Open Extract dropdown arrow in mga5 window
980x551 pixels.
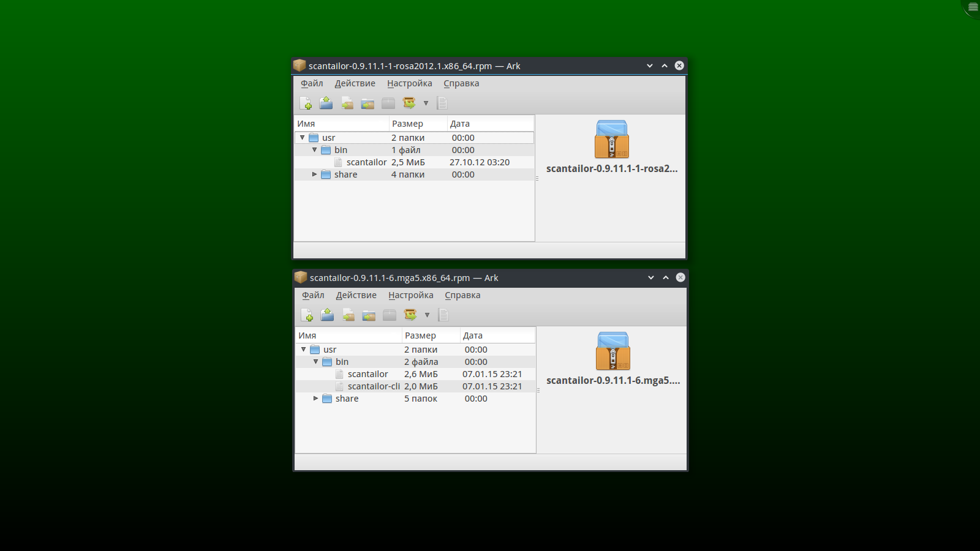(427, 315)
